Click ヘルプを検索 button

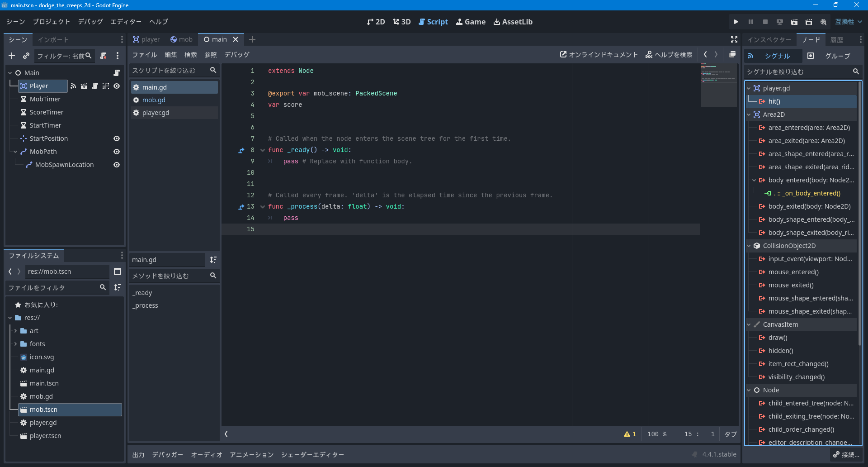(x=669, y=55)
